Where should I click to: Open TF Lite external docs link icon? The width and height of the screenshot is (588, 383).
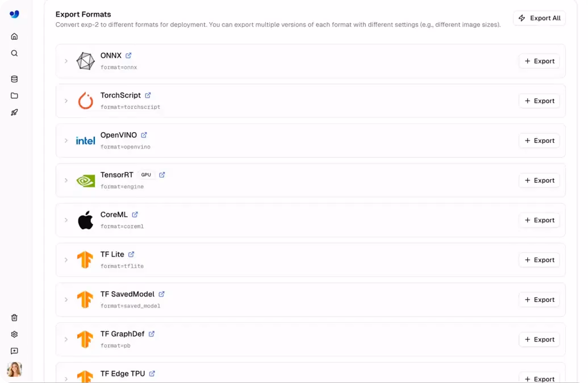131,254
